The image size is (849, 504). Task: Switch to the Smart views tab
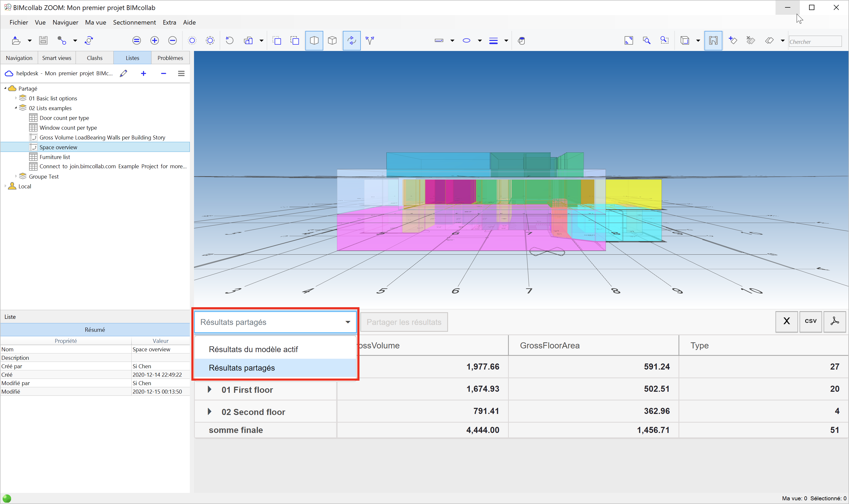tap(57, 58)
